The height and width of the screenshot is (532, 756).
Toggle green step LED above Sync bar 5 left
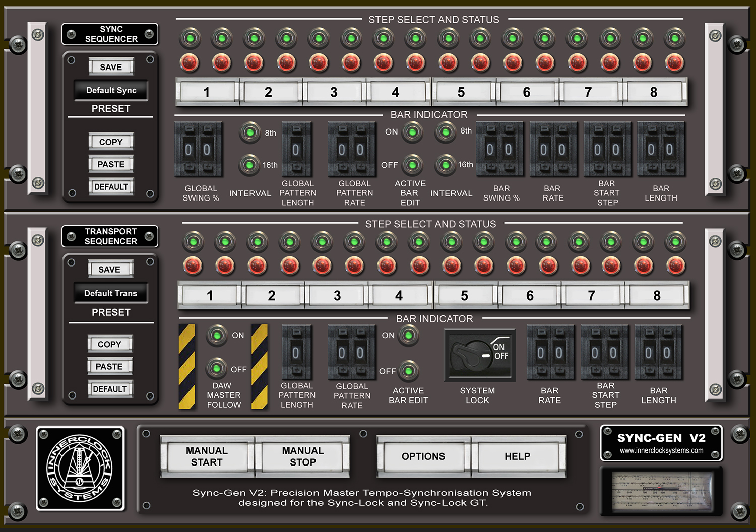coord(448,38)
